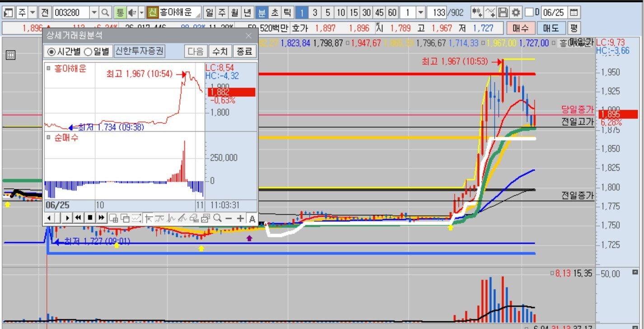
Task: Open the chart indicator settings icon
Action: click(477, 12)
